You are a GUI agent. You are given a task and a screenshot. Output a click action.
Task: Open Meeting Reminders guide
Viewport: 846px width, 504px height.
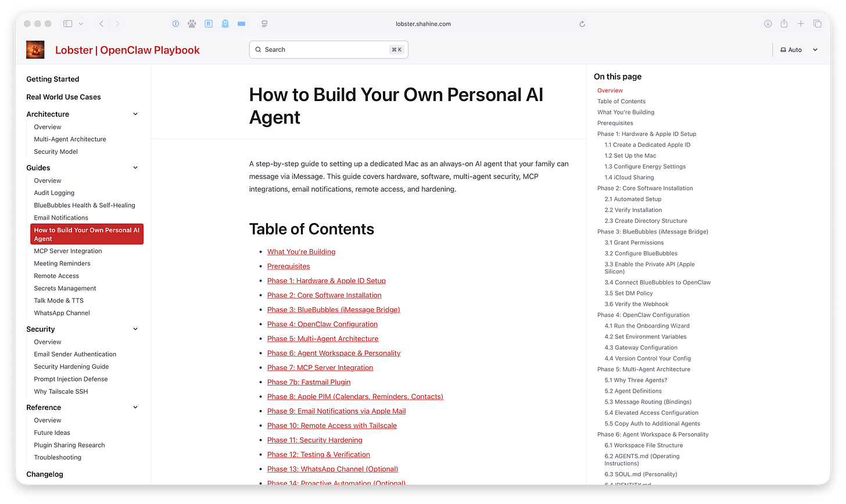(x=62, y=264)
